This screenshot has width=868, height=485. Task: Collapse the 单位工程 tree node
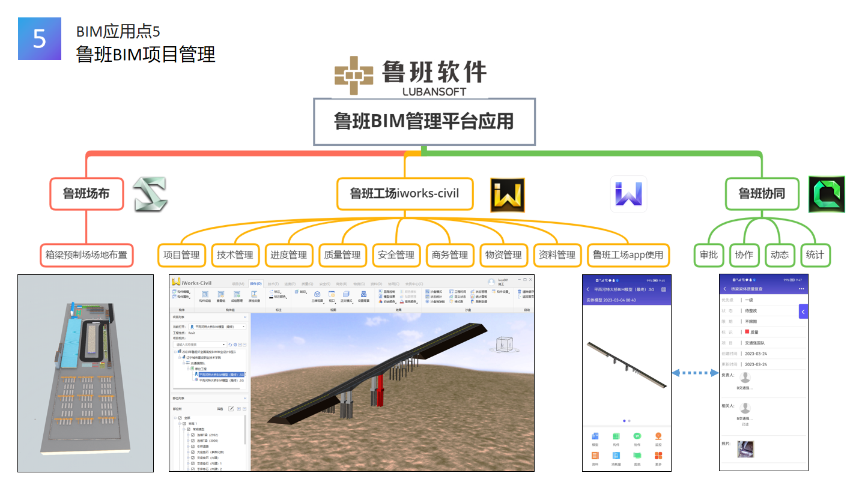pos(188,369)
